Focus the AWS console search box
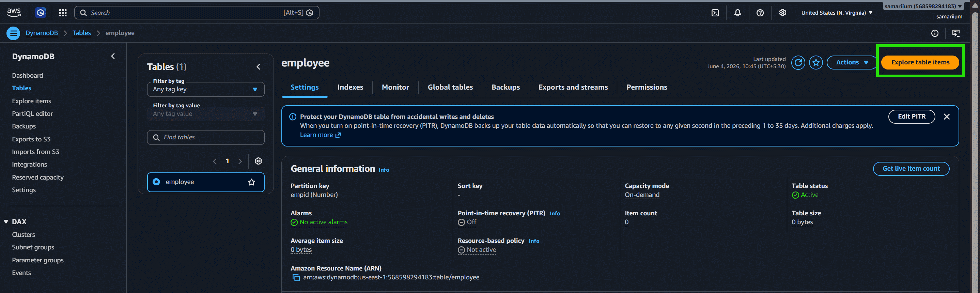Viewport: 980px width, 293px height. click(197, 13)
